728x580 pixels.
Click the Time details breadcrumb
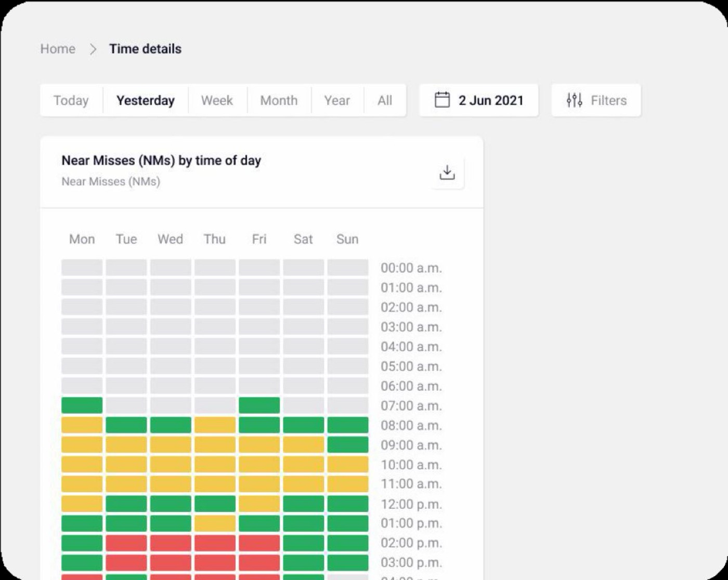(145, 49)
